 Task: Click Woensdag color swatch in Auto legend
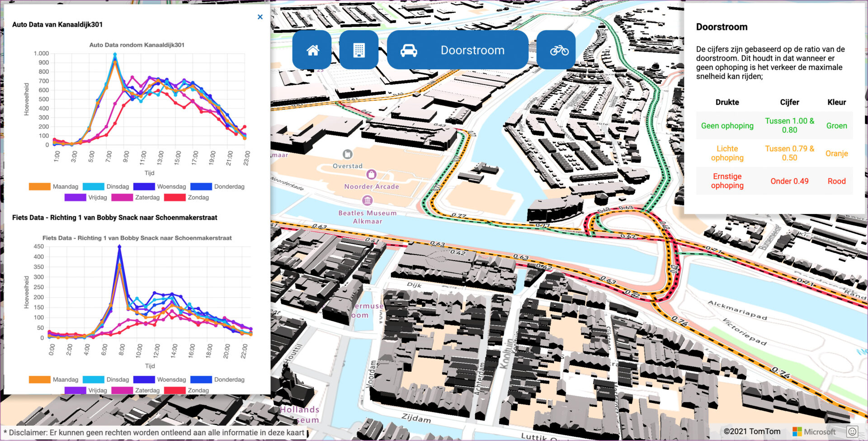[144, 187]
